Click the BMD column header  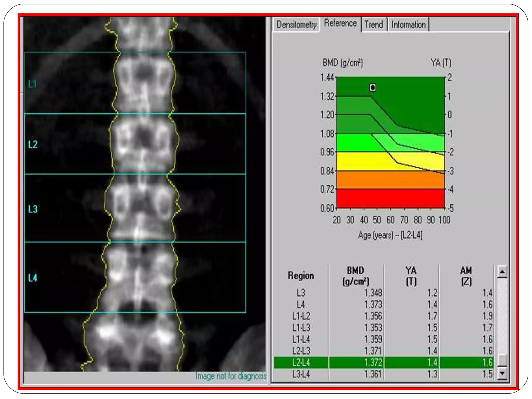tap(355, 276)
